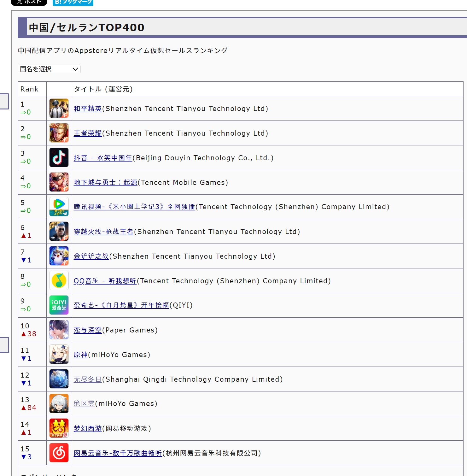467x476 pixels.
Task: Open the 无尽冬日 title link
Action: [x=88, y=379]
